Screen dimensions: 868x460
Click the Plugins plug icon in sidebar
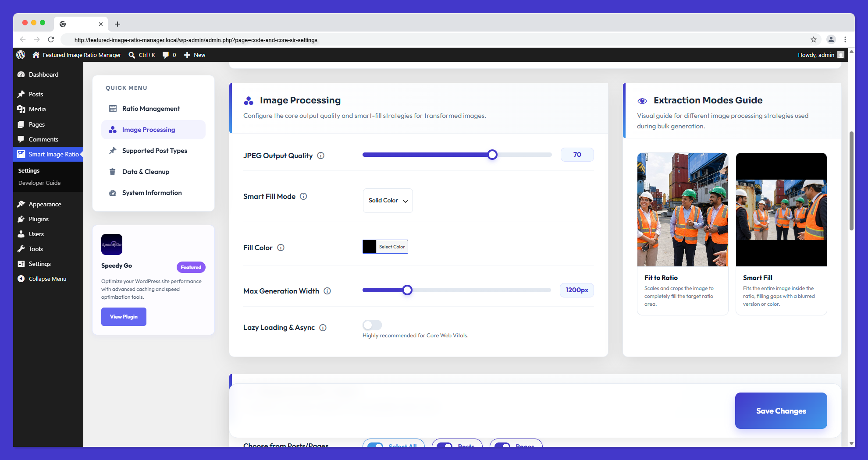point(21,219)
